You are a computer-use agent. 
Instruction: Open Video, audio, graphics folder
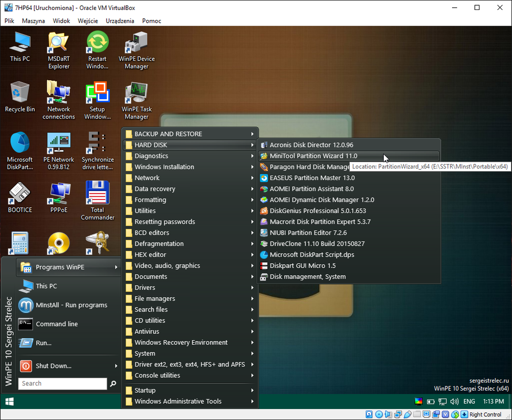click(x=190, y=266)
